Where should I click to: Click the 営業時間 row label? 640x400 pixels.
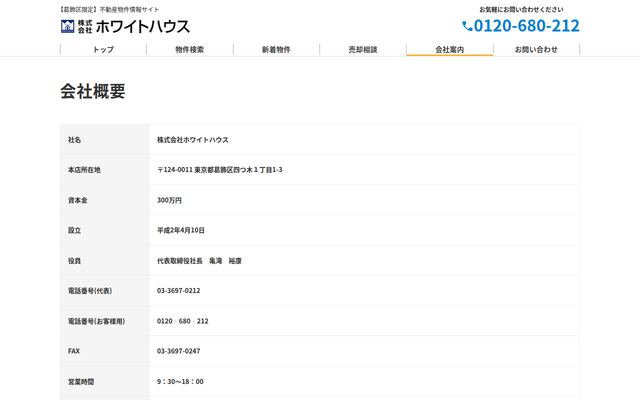tap(81, 382)
